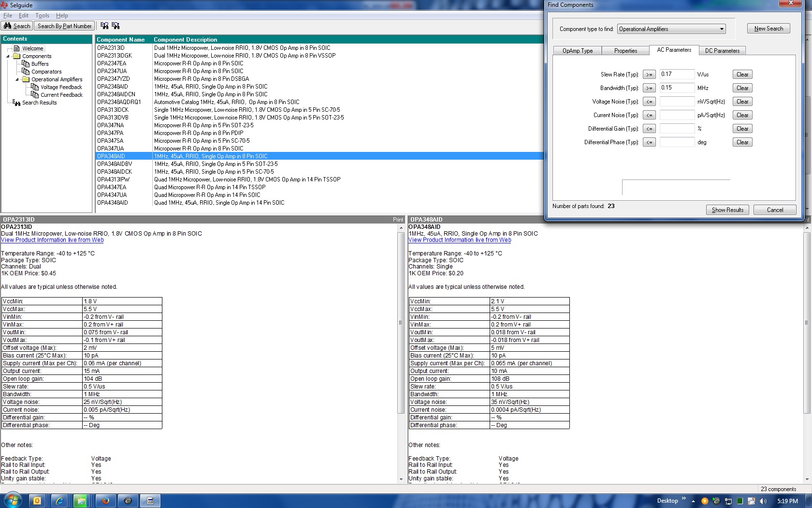The height and width of the screenshot is (508, 812).
Task: Open the network tray icon
Action: coord(728,501)
